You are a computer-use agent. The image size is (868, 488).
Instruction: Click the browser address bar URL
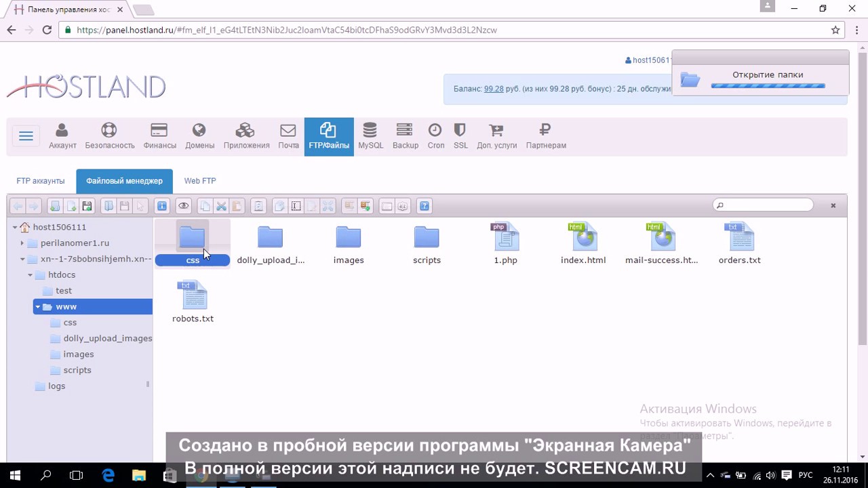(287, 30)
